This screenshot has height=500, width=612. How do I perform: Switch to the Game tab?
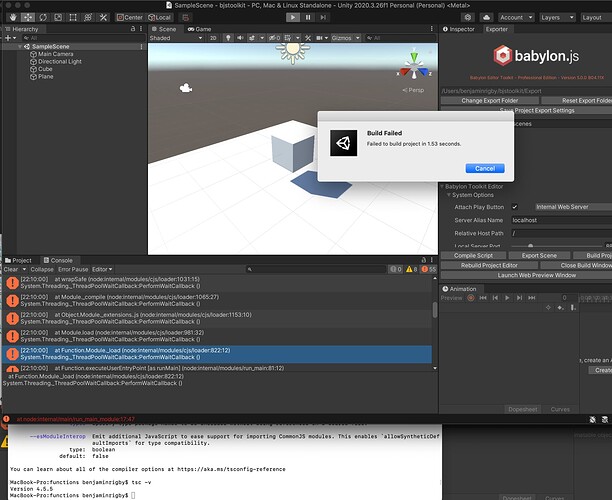point(199,29)
